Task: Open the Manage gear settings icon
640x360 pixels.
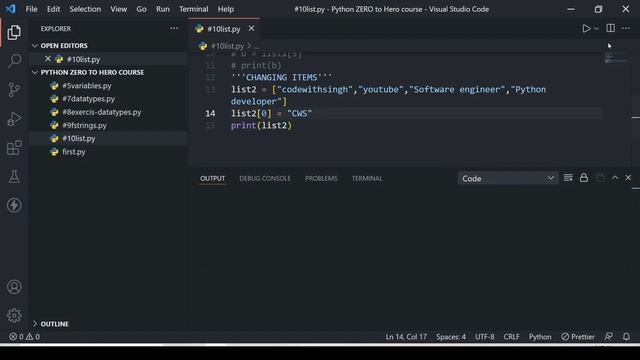Action: (14, 315)
